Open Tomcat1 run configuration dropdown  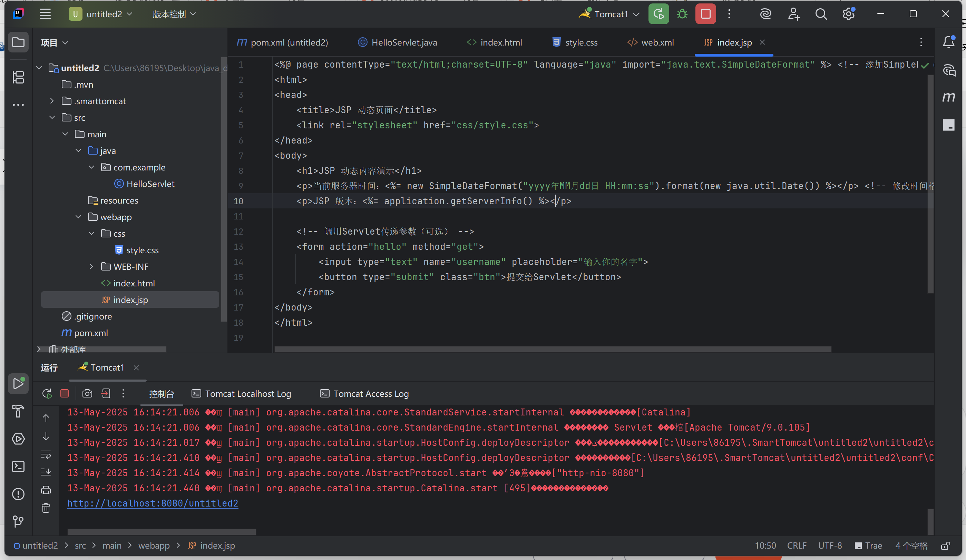pyautogui.click(x=609, y=14)
